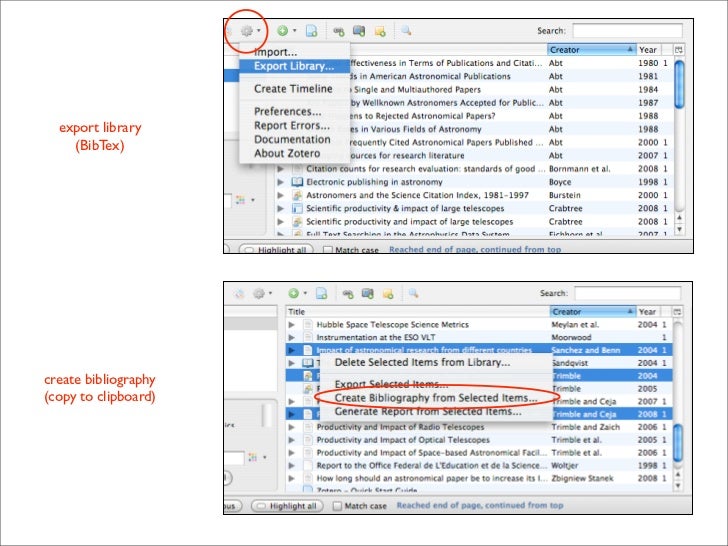The width and height of the screenshot is (728, 546).
Task: Select About Zotero menu entry
Action: click(294, 153)
